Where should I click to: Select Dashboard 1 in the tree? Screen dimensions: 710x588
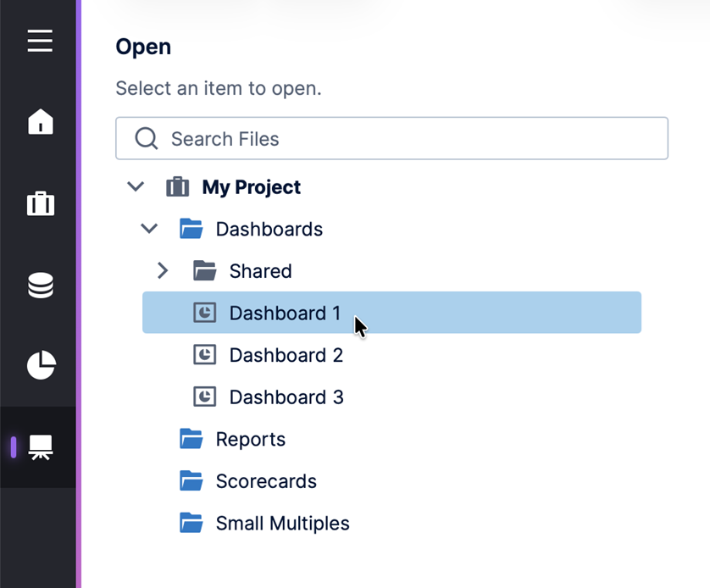[285, 313]
